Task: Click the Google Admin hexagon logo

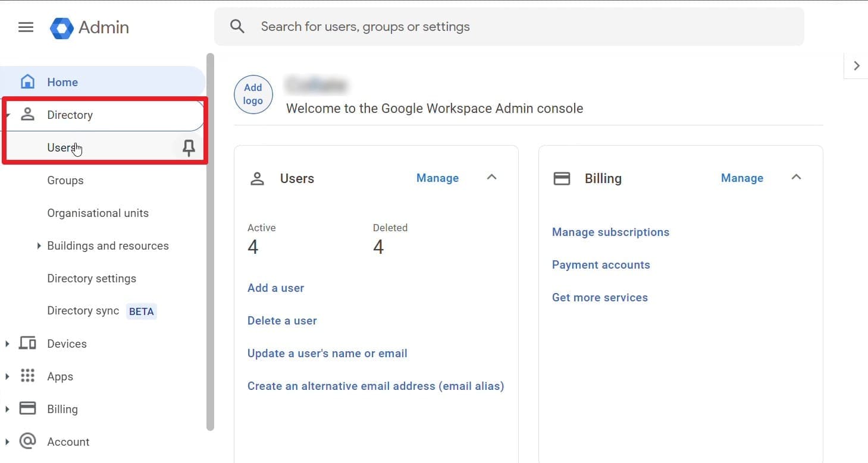Action: coord(61,27)
